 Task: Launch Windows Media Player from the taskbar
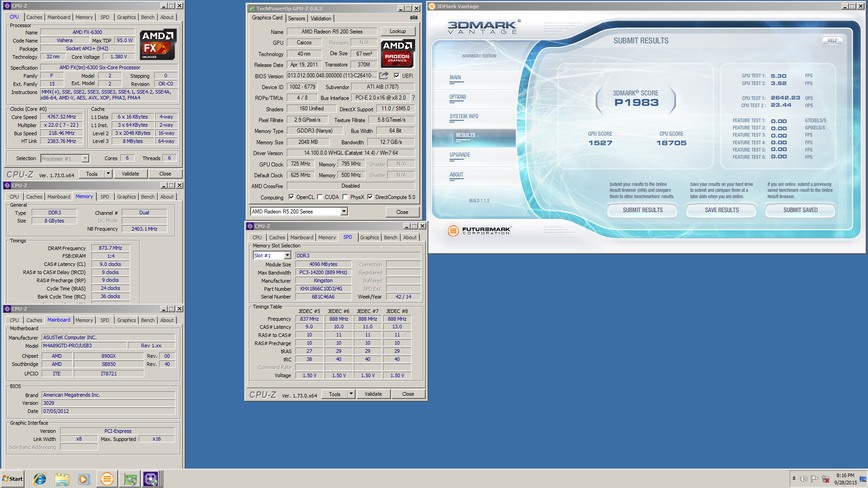pos(84,479)
